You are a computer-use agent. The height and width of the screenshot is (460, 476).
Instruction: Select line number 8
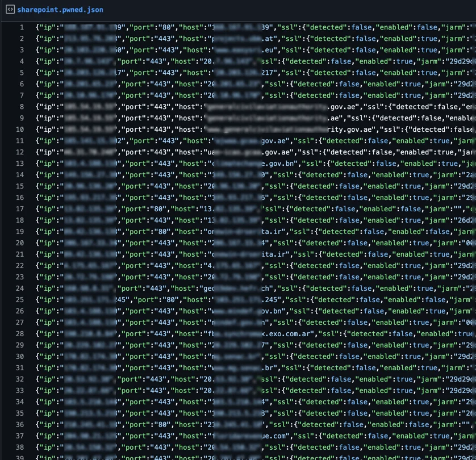tap(22, 107)
